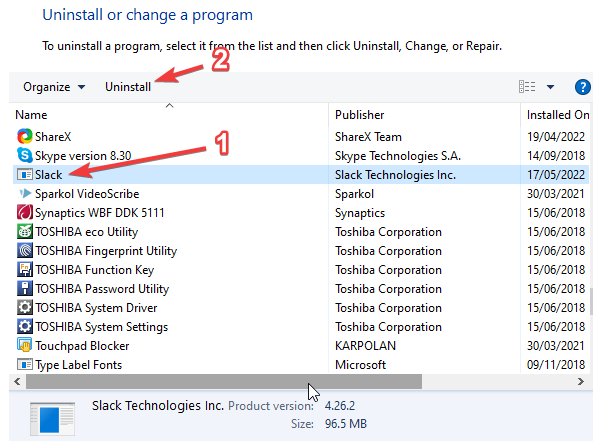Screen dimensions: 593x441
Task: Click the TOSHIBA System Settings gear icon
Action: 25,326
